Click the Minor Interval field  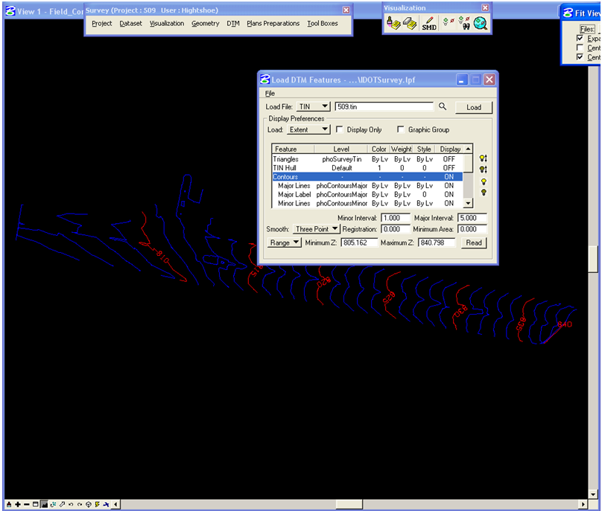[395, 218]
